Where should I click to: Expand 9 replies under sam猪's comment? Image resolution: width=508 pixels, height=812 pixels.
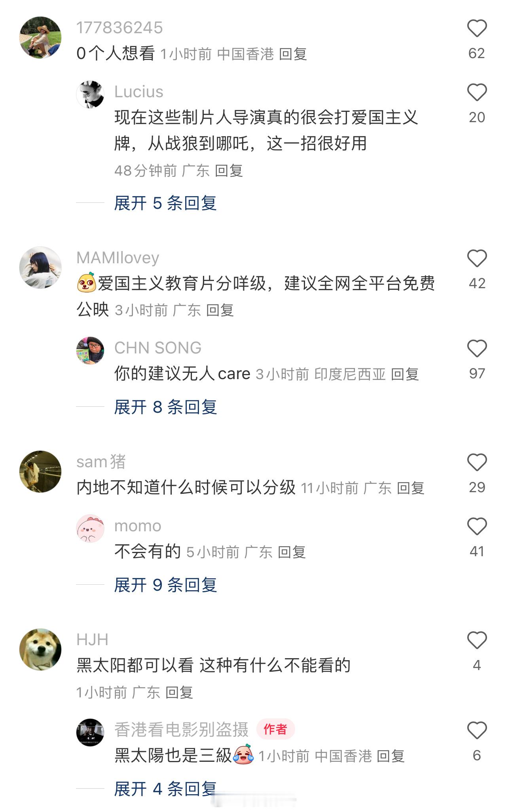(x=165, y=585)
